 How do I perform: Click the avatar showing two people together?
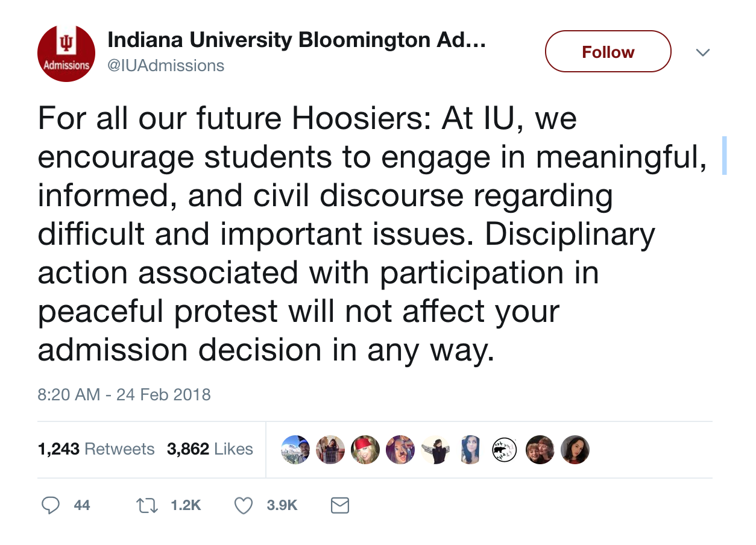[540, 450]
